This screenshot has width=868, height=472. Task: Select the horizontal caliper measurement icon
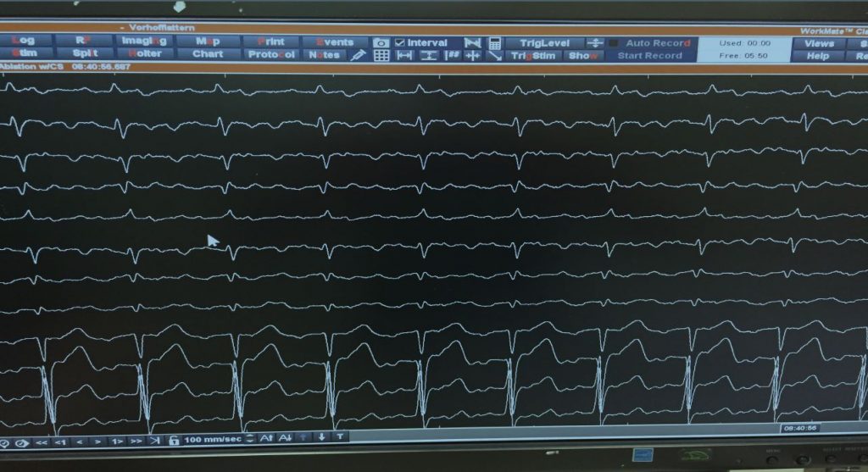405,56
